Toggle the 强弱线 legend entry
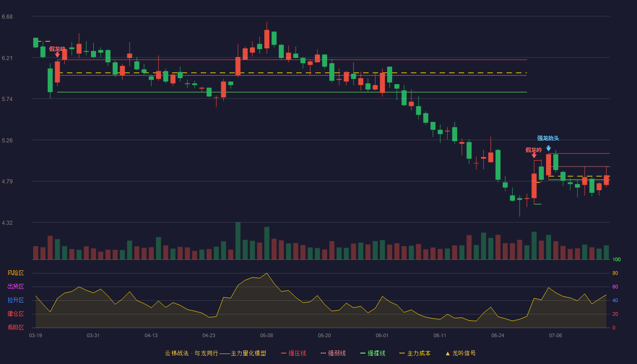Image resolution: width=637 pixels, height=364 pixels. click(333, 353)
